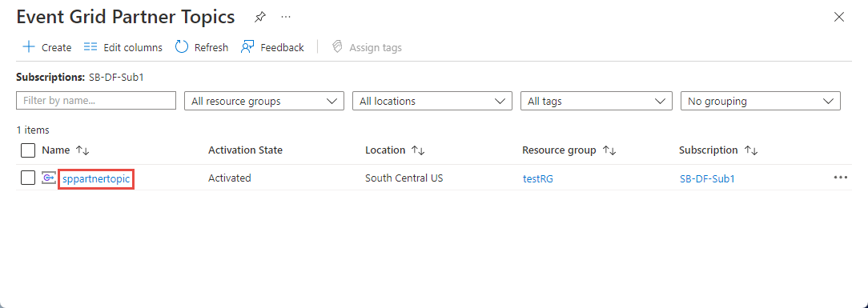
Task: Open the ellipsis menu beside the title
Action: [x=286, y=17]
